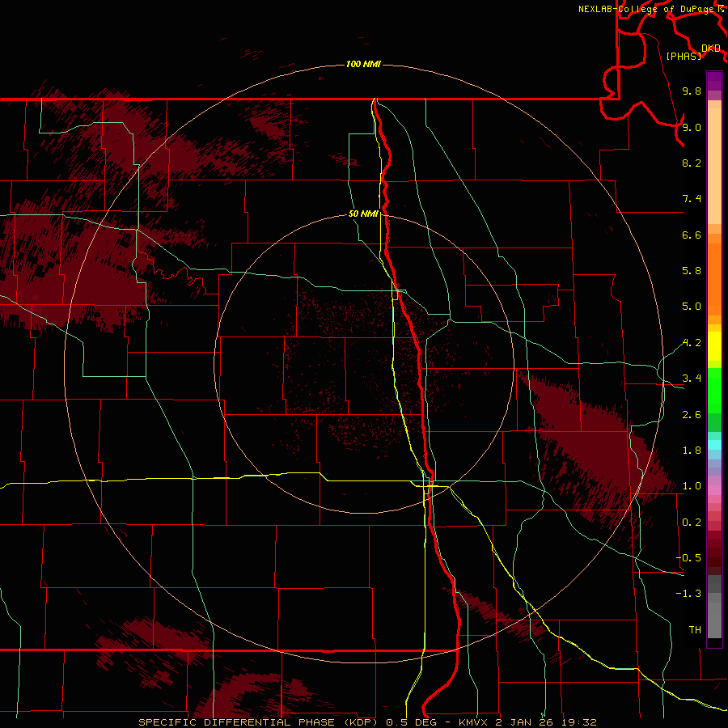
Task: Click the 8.2 legend value
Action: (x=692, y=163)
